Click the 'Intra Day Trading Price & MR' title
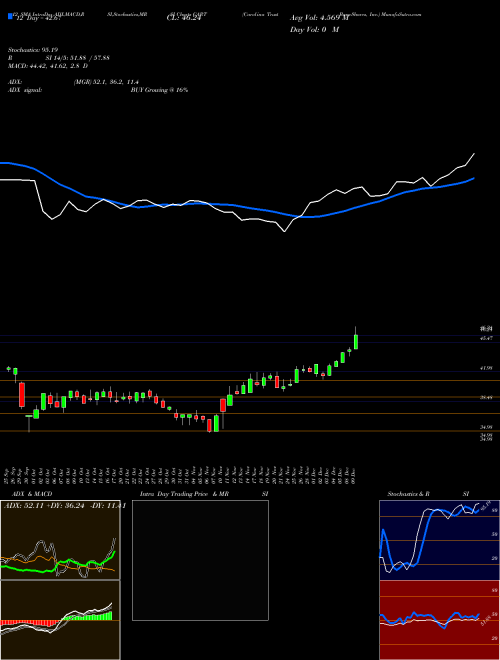The width and height of the screenshot is (500, 660). coord(184,494)
